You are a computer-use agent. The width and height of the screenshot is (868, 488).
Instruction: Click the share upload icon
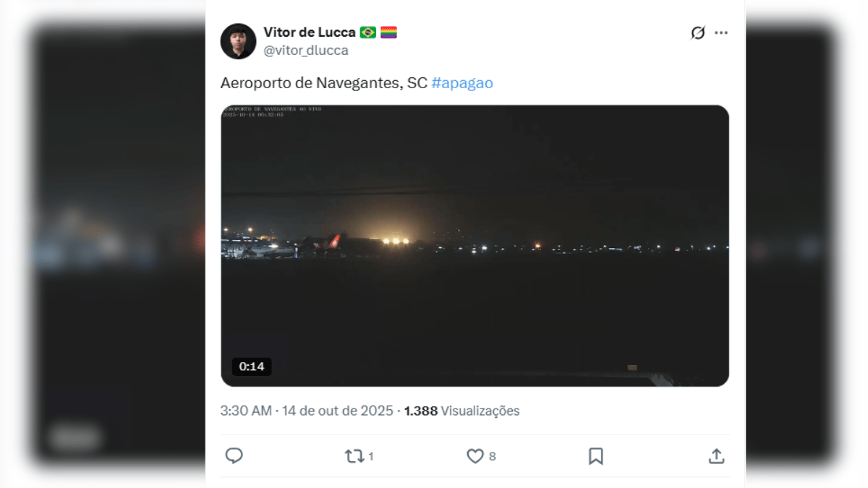coord(716,456)
